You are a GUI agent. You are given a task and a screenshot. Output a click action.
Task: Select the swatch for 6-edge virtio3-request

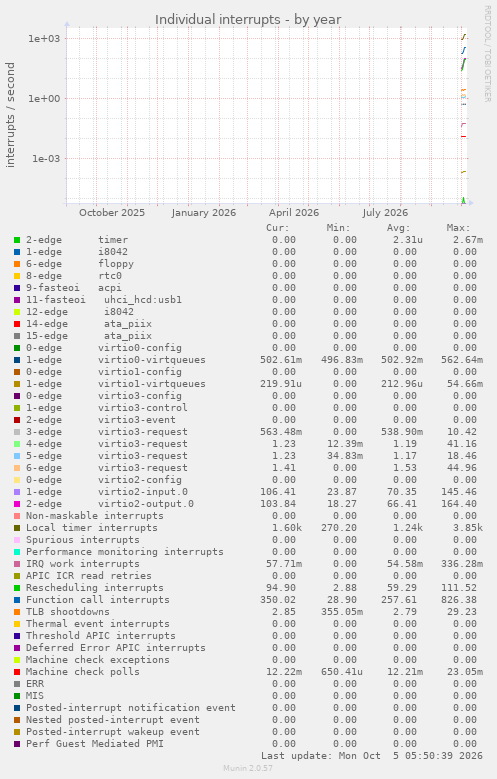(x=17, y=468)
